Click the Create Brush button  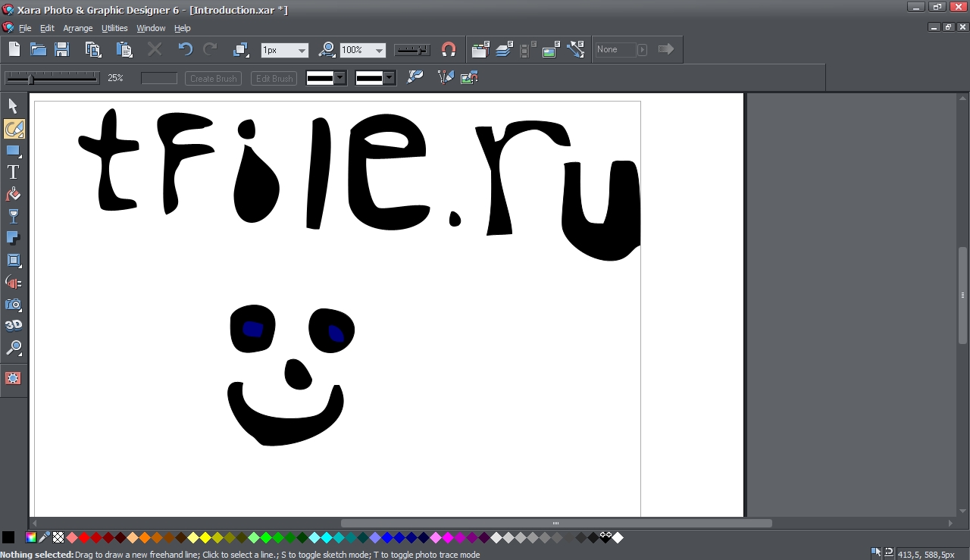pyautogui.click(x=213, y=78)
